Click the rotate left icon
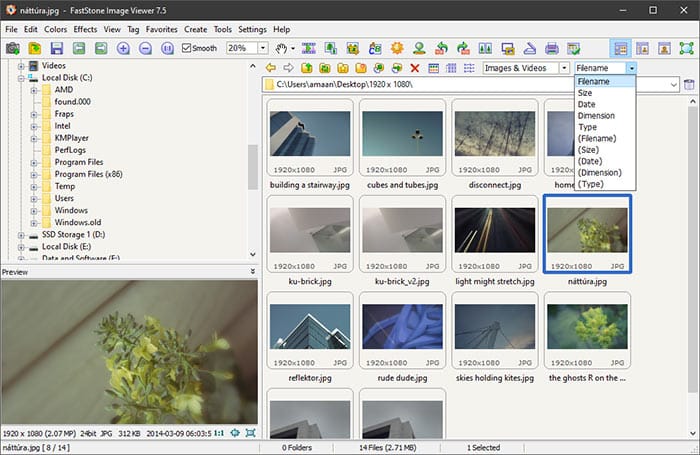The height and width of the screenshot is (455, 700). coord(441,48)
